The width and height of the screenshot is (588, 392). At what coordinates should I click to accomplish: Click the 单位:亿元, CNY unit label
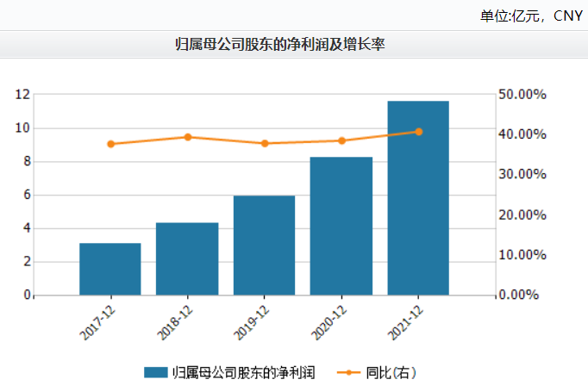point(529,15)
